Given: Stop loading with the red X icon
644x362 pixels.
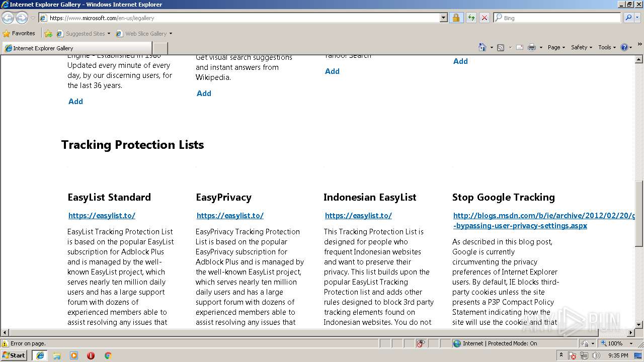Looking at the screenshot, I should 484,18.
